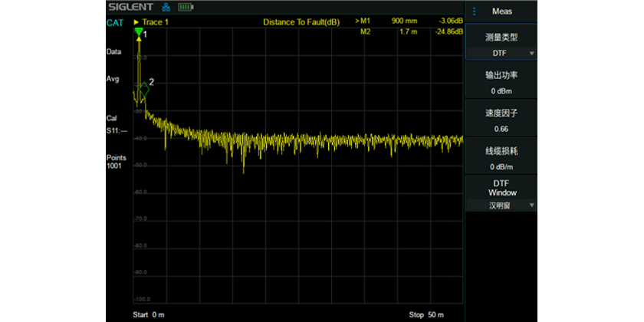Select the CAT mode label
Screen dimensions: 644x322
116,23
